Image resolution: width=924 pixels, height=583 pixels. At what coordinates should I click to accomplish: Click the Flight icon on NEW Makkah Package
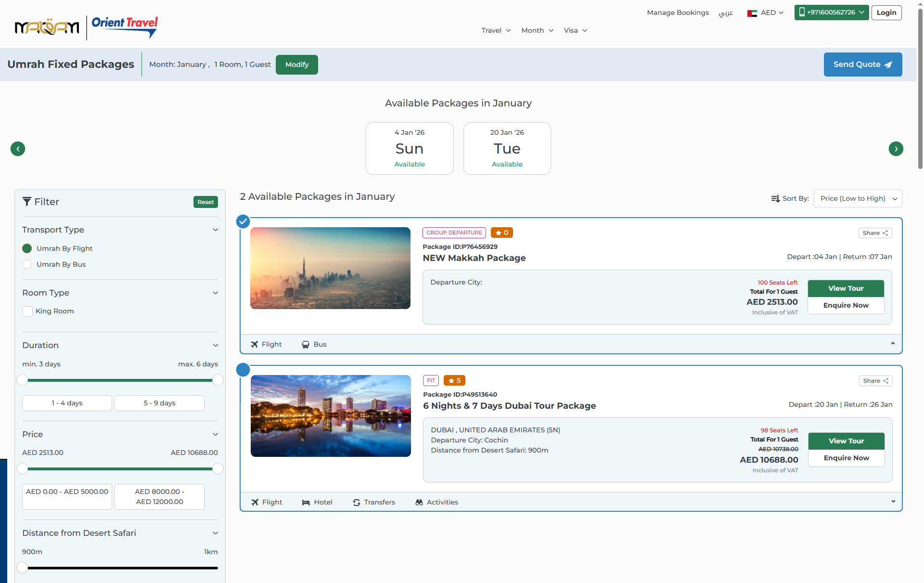click(255, 344)
